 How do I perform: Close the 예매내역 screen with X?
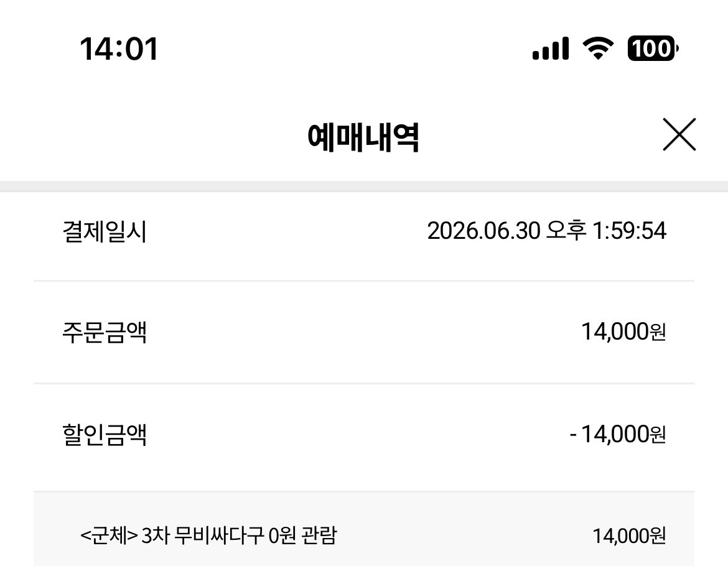[679, 134]
